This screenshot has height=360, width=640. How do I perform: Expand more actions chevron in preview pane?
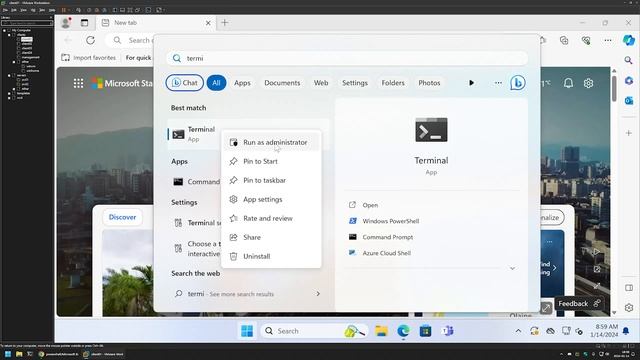pyautogui.click(x=512, y=268)
